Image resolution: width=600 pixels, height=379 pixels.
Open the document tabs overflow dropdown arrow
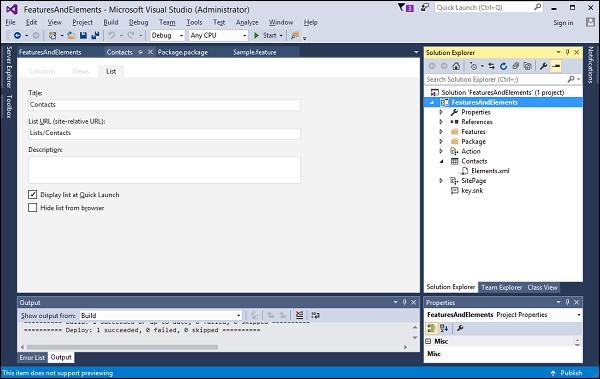(416, 52)
